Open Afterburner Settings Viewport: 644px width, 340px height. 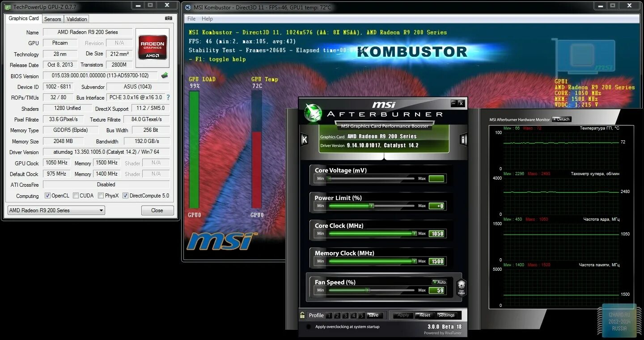(446, 315)
